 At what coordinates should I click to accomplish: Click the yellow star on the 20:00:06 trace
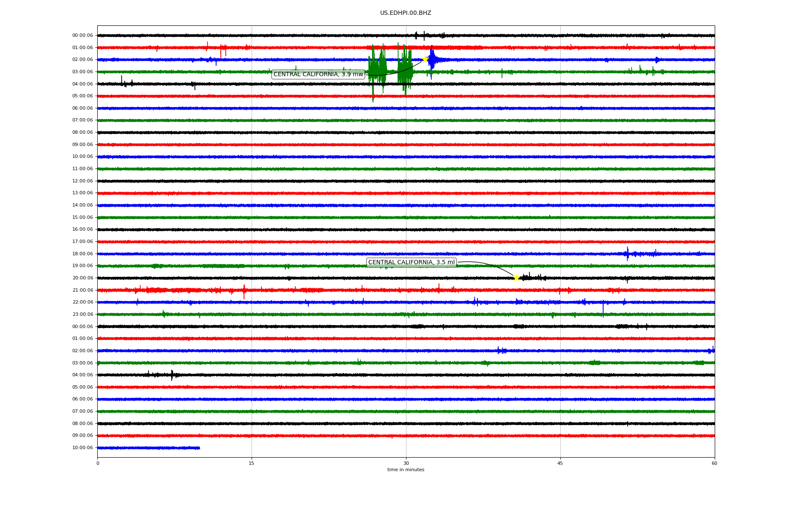coord(516,278)
